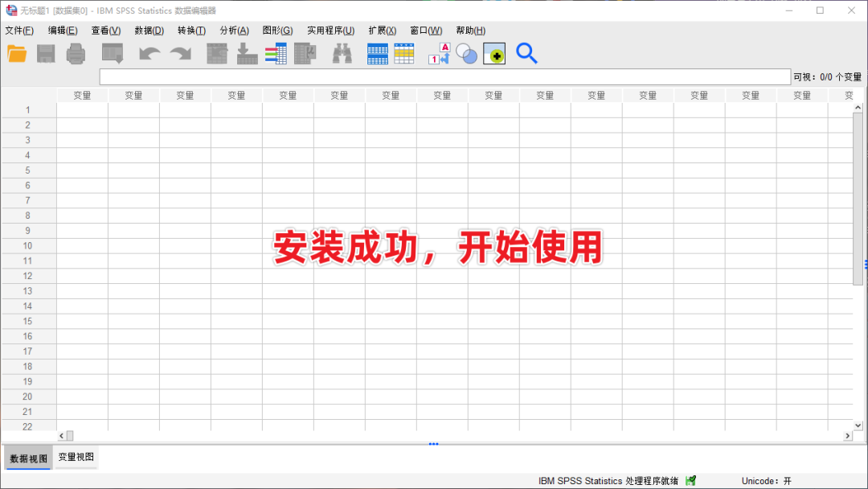This screenshot has height=489, width=868.
Task: Open the 数据(D) menu
Action: (149, 31)
